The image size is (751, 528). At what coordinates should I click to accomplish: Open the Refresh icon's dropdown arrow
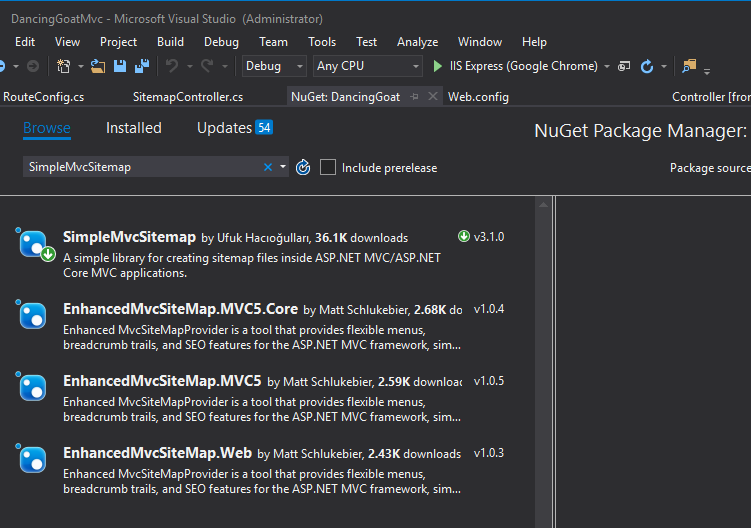[664, 66]
